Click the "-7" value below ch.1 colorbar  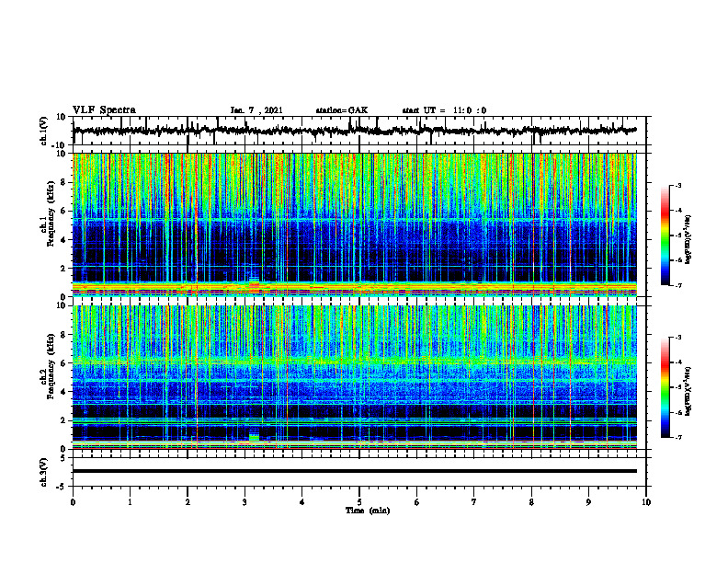678,285
